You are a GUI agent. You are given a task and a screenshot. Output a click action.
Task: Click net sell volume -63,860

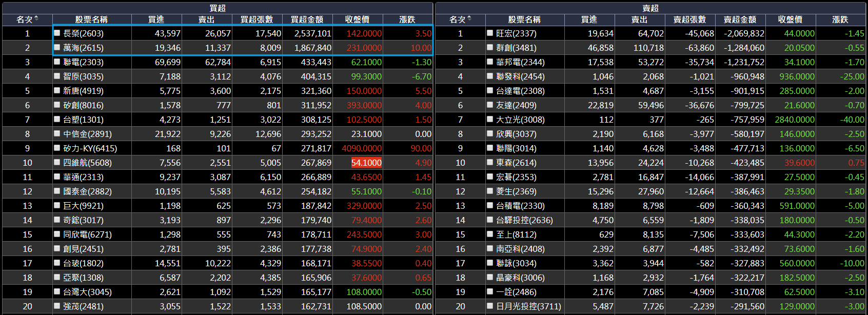[699, 48]
